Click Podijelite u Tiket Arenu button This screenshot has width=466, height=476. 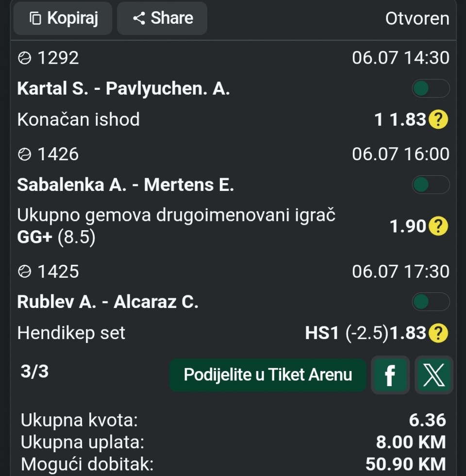(267, 375)
